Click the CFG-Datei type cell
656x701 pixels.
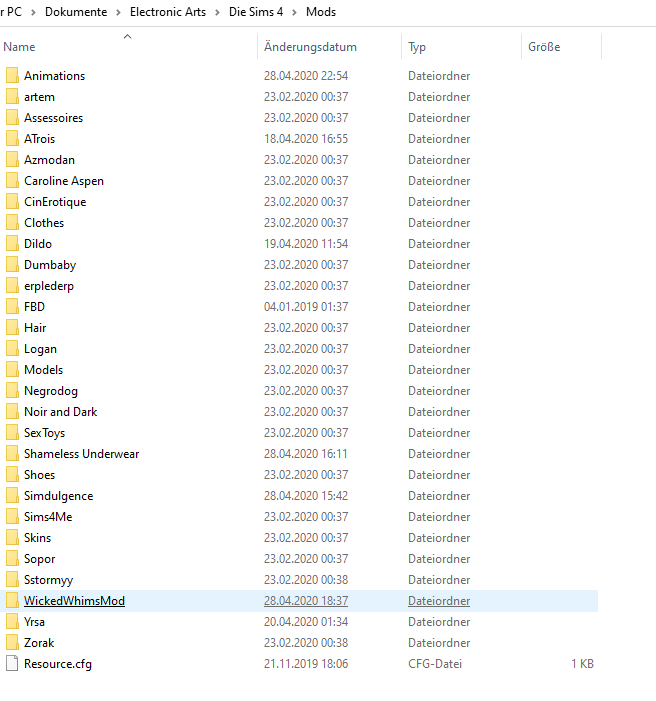[x=435, y=664]
